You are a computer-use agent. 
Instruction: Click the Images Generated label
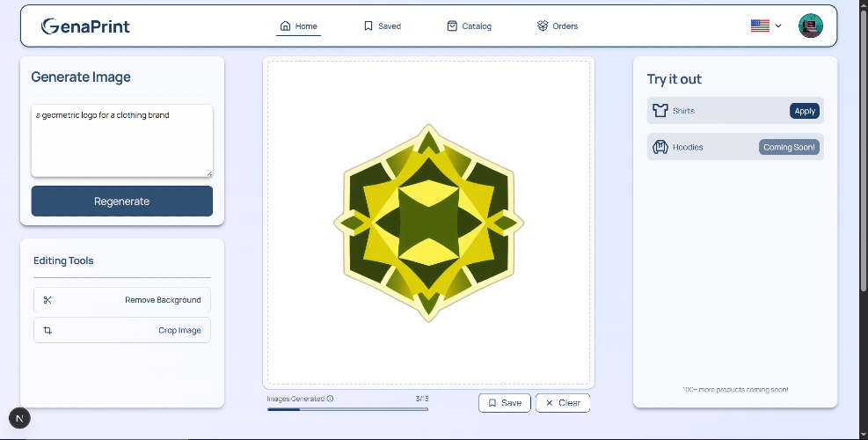coord(295,399)
